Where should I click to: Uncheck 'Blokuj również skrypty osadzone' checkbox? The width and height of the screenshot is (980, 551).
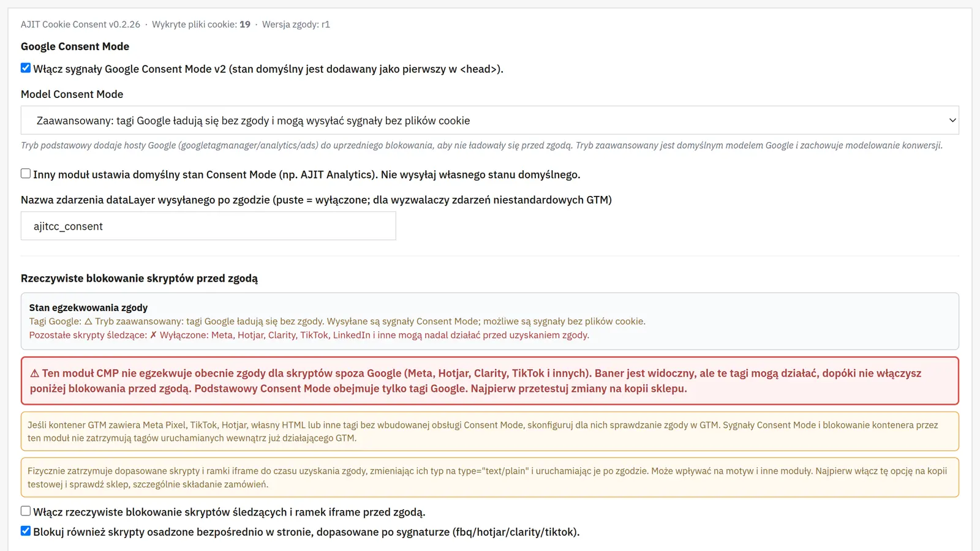click(26, 531)
